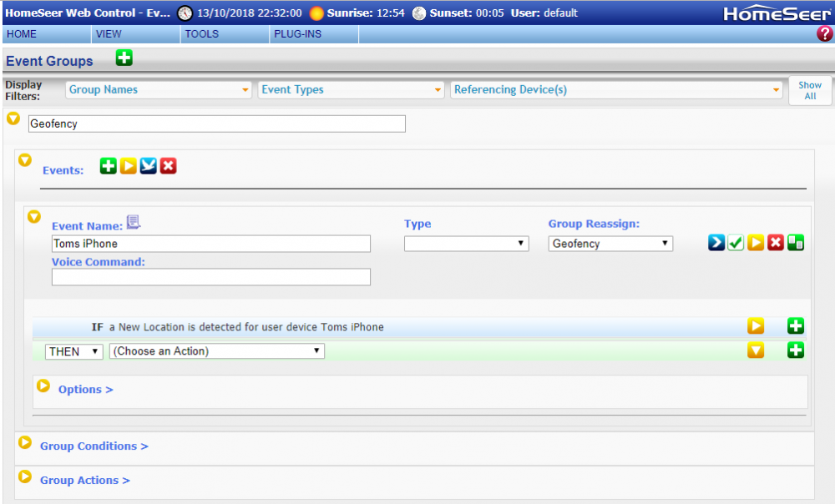
Task: Open the red help question mark icon
Action: [824, 34]
